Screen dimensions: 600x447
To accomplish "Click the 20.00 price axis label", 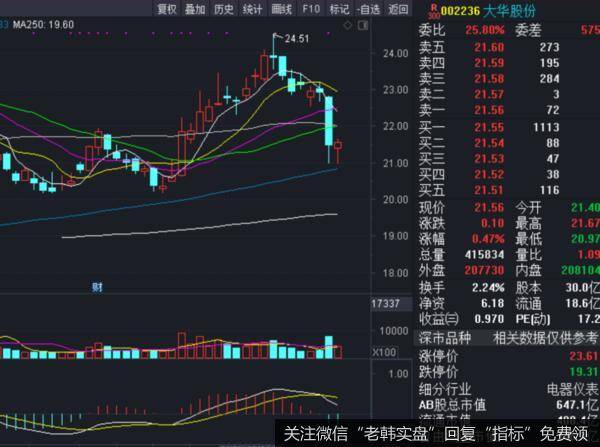I will [396, 200].
